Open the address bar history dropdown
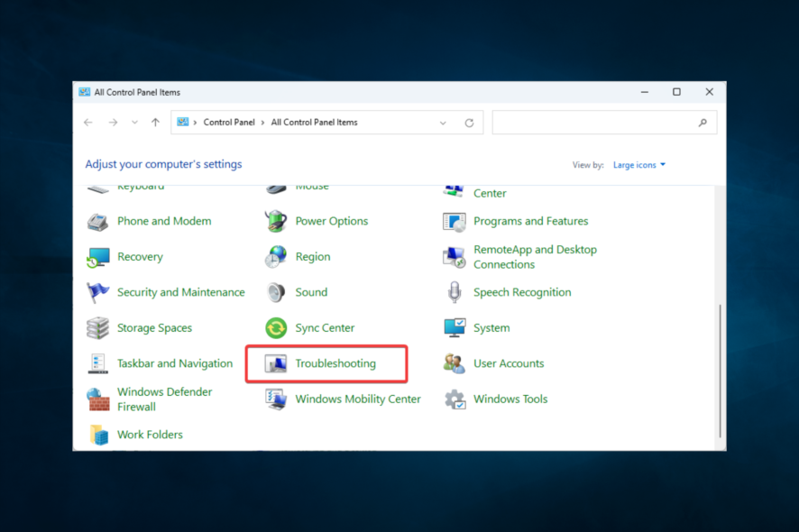The width and height of the screenshot is (799, 532). point(443,123)
